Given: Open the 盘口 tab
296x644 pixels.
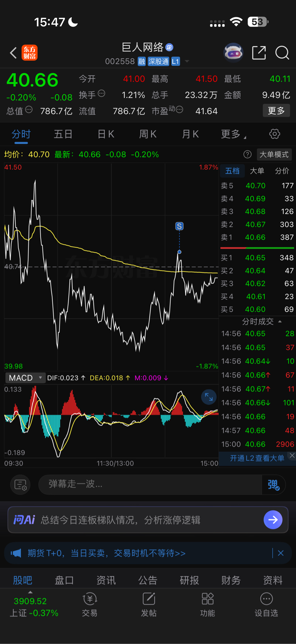Looking at the screenshot, I should point(64,580).
